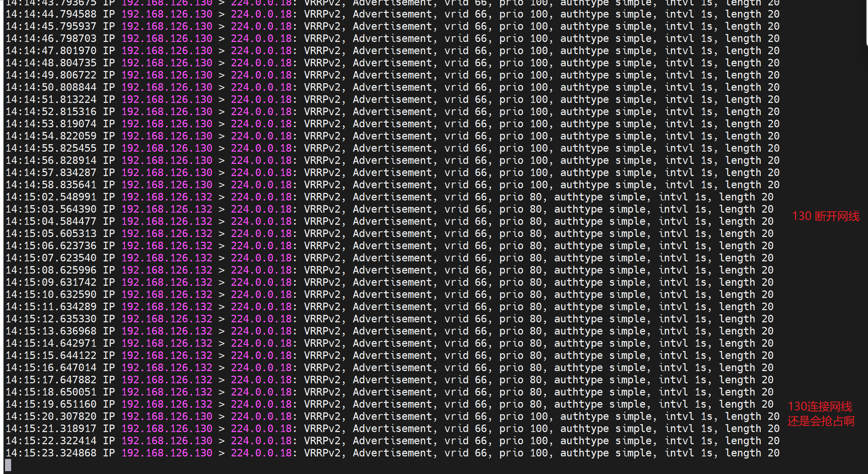Click 'prio 100' on the 14:15:21 line
This screenshot has width=868, height=474.
524,428
